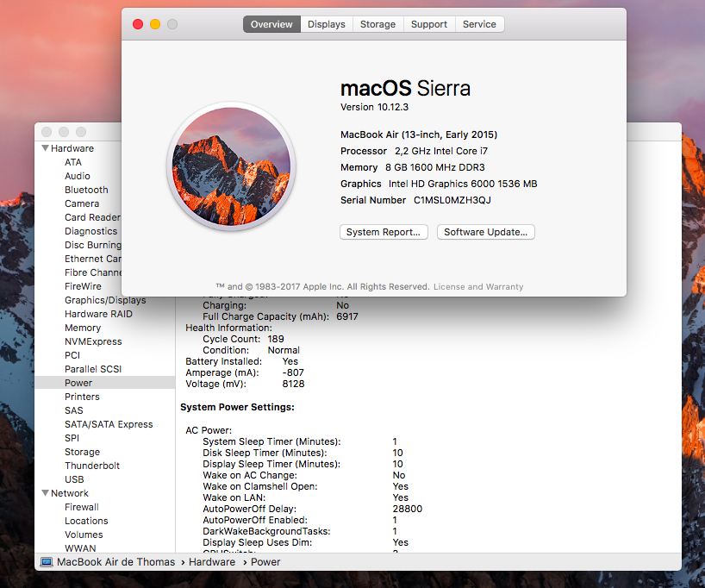Select Storage in the System Report sidebar
Image resolution: width=705 pixels, height=588 pixels.
coord(82,452)
